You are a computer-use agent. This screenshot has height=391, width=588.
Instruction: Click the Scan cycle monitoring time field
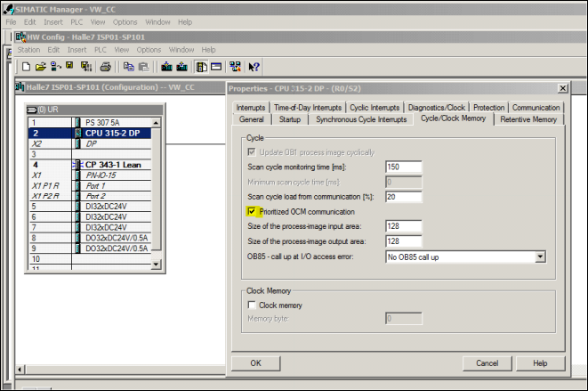click(x=403, y=167)
